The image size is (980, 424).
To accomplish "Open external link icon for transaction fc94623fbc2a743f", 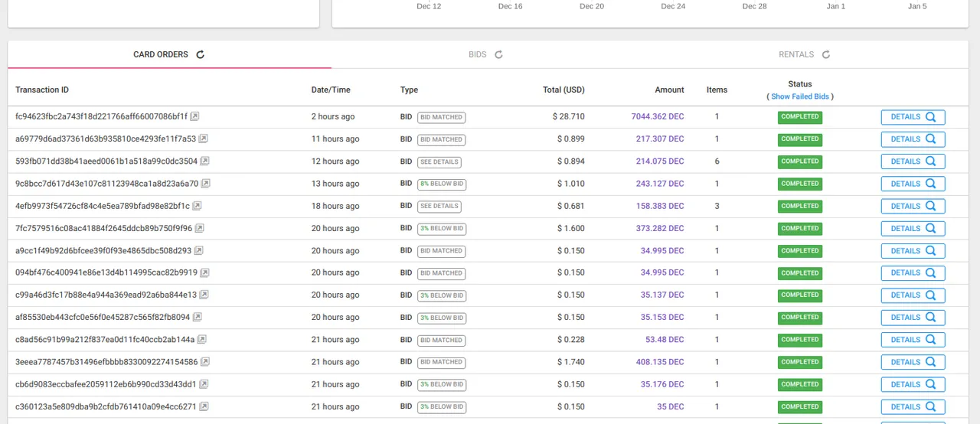I will click(x=195, y=117).
